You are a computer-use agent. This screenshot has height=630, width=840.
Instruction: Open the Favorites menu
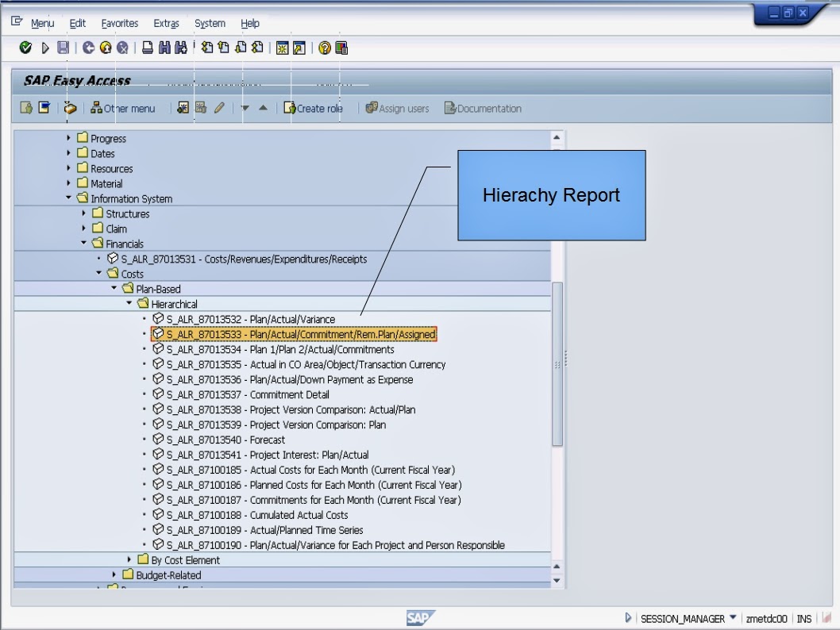pyautogui.click(x=119, y=23)
